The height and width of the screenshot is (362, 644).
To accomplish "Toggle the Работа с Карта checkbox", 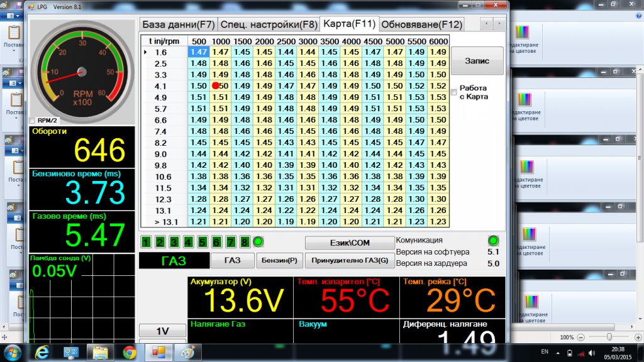I will coord(454,93).
